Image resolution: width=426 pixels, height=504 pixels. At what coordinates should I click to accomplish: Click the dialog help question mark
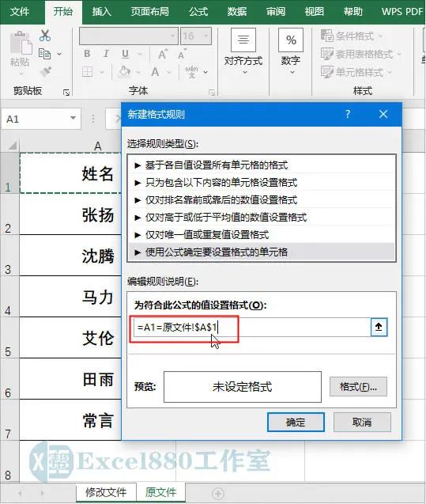click(x=348, y=114)
